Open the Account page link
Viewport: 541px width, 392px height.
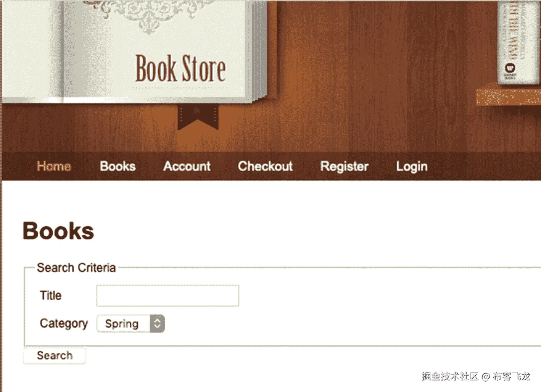coord(187,166)
